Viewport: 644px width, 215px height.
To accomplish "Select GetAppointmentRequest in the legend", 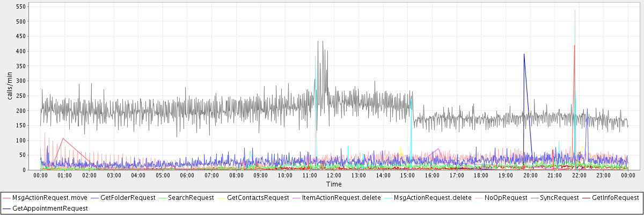I will click(x=50, y=207).
